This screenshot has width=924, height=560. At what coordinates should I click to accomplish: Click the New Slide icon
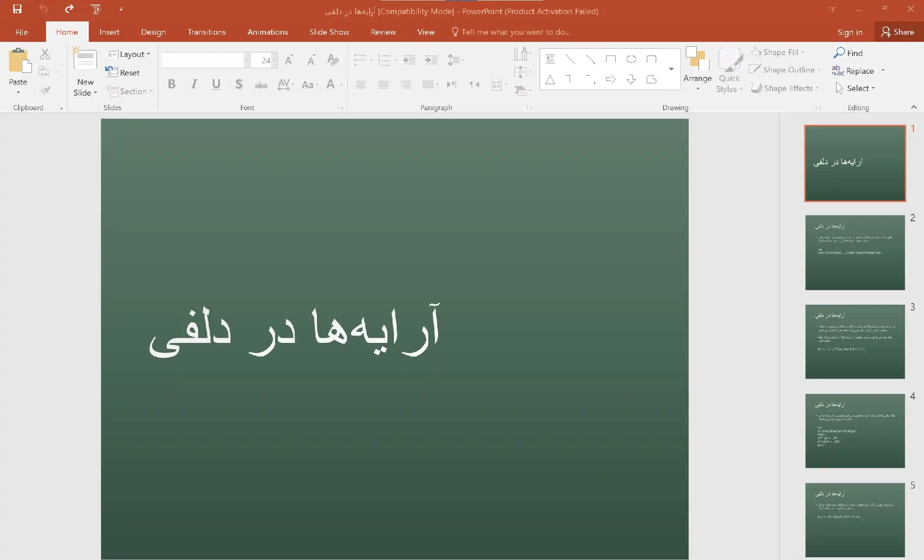click(x=85, y=59)
